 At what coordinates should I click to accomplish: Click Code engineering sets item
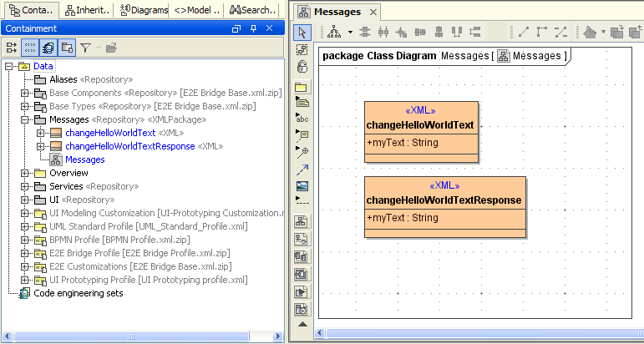coord(78,293)
